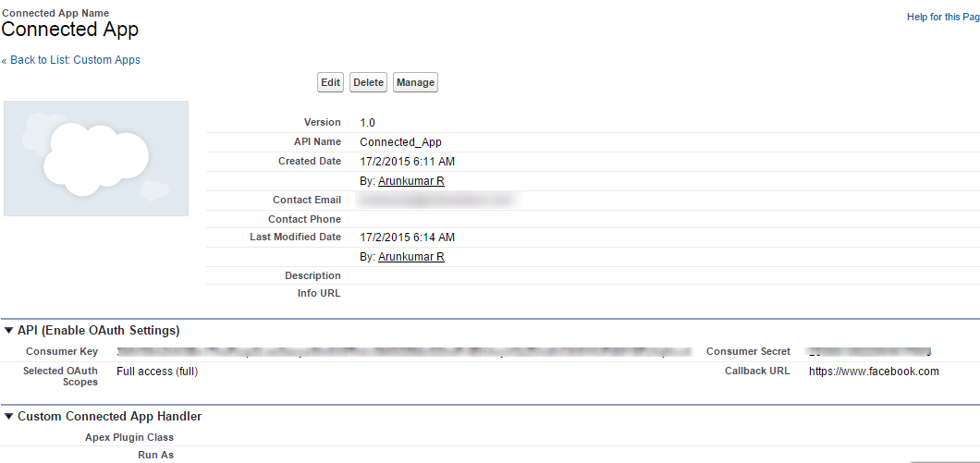Open Arunkumar R link under Last Modified Date
The image size is (980, 463).
tap(411, 257)
